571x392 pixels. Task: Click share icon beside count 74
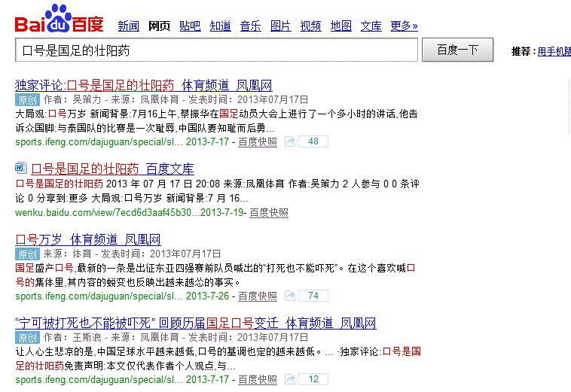pyautogui.click(x=291, y=296)
